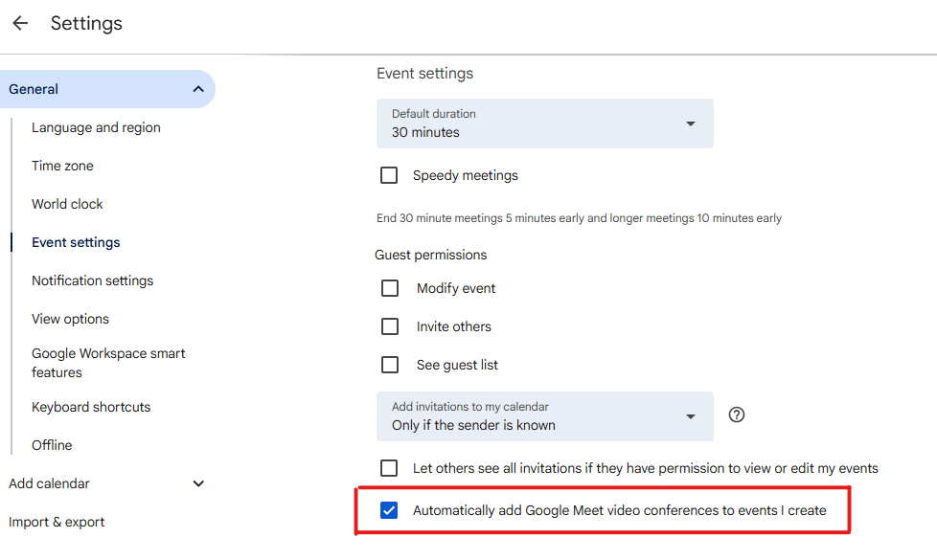Viewport: 937px width, 560px height.
Task: Check the Modify event guest permission
Action: [x=390, y=288]
